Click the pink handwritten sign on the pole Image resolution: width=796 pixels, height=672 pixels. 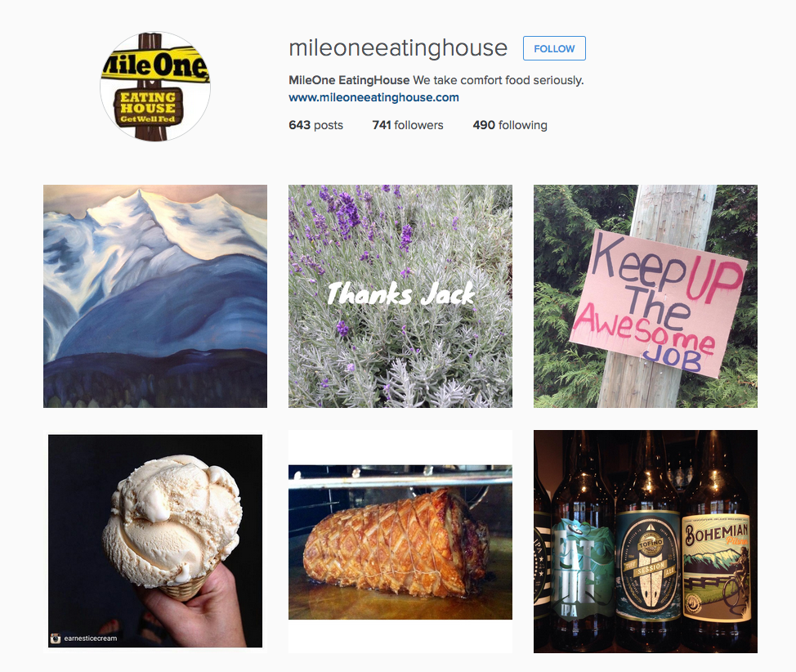tap(659, 303)
